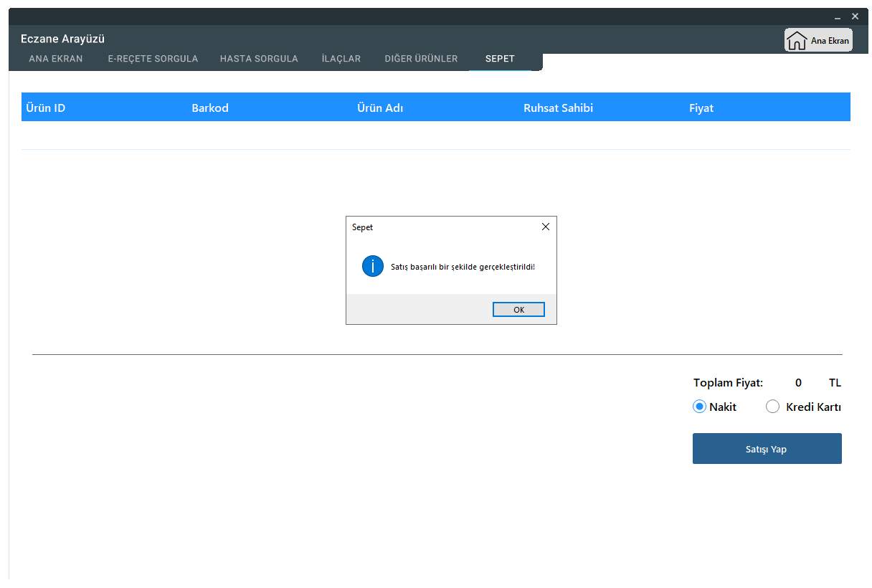Close the Sepet dialog with X
872x588 pixels.
point(545,227)
